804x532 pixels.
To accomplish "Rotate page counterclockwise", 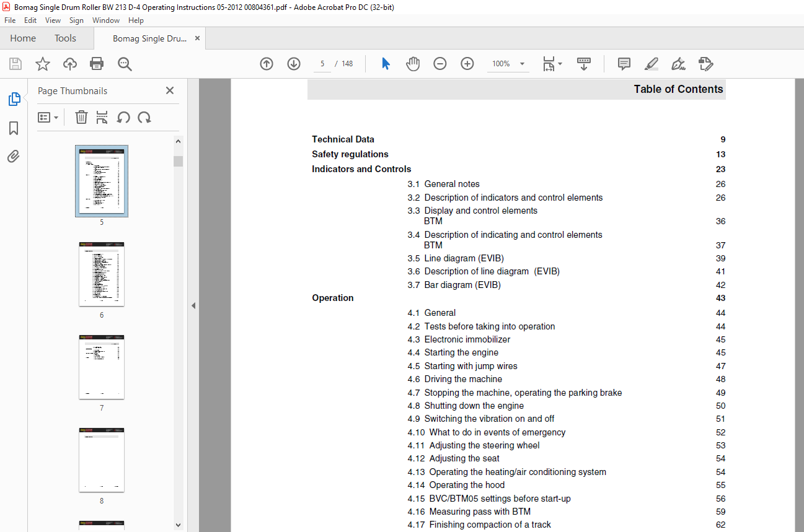I will [x=123, y=117].
